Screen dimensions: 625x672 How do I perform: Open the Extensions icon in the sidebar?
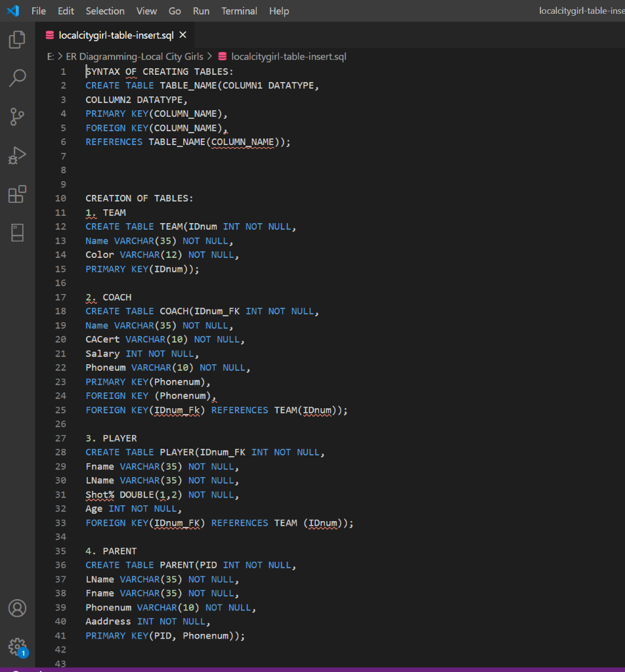click(17, 194)
